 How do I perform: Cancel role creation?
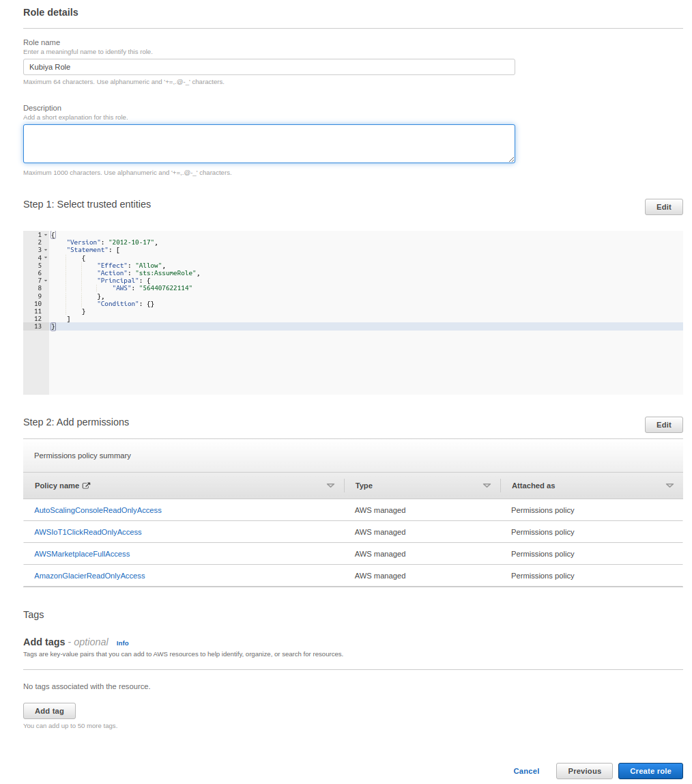(x=526, y=771)
